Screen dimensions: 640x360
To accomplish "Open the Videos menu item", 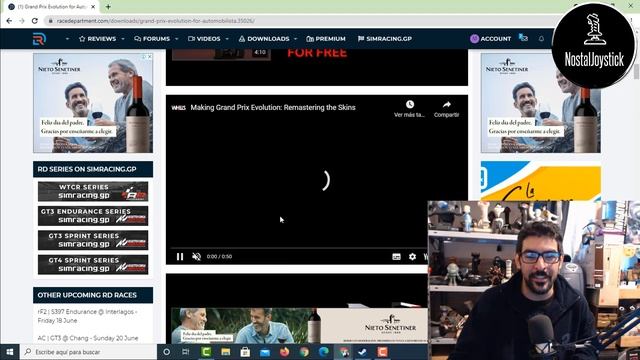I will click(204, 39).
